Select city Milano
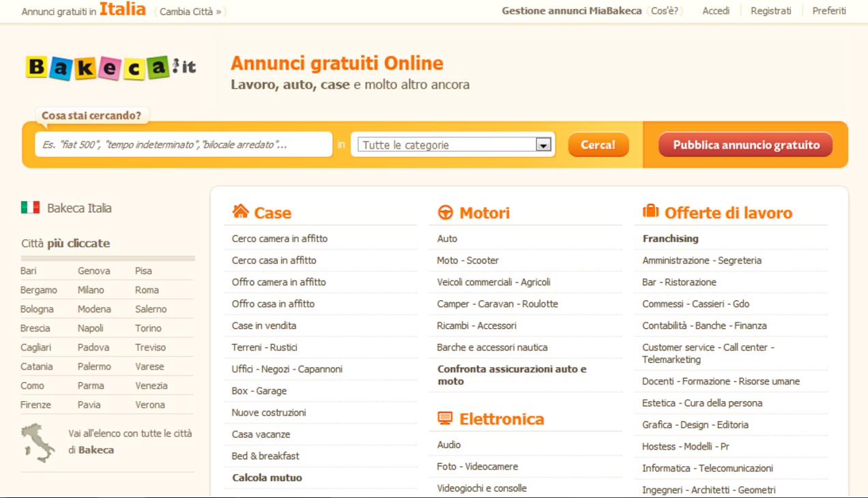The image size is (868, 498). (91, 290)
